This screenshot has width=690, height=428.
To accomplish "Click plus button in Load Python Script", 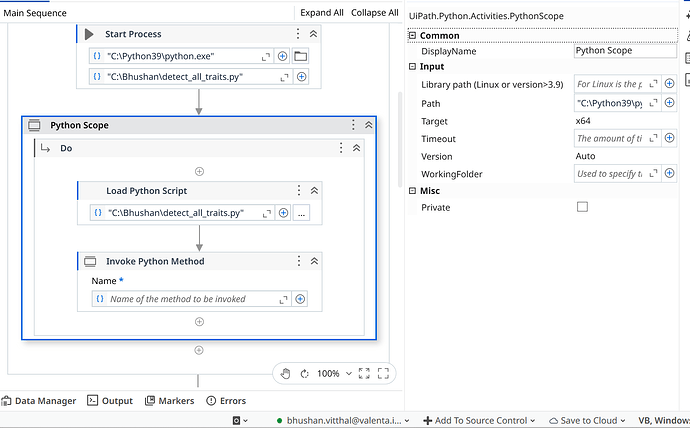I will [283, 213].
